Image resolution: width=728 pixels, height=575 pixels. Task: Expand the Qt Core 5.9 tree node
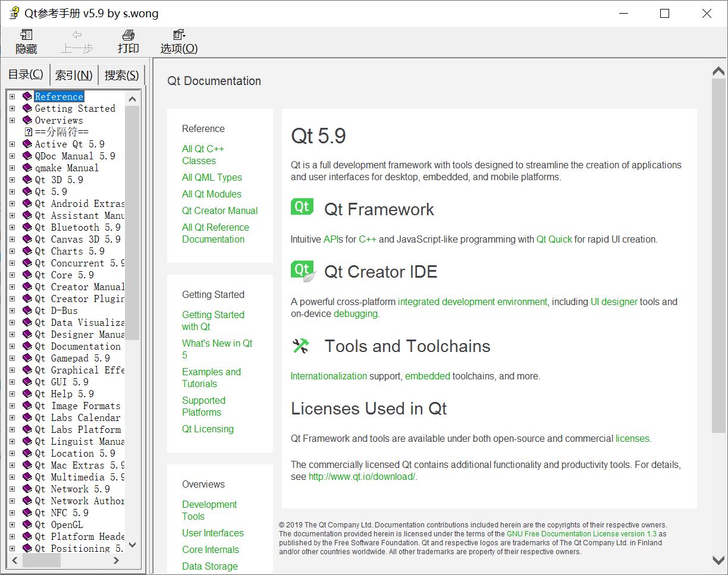12,275
